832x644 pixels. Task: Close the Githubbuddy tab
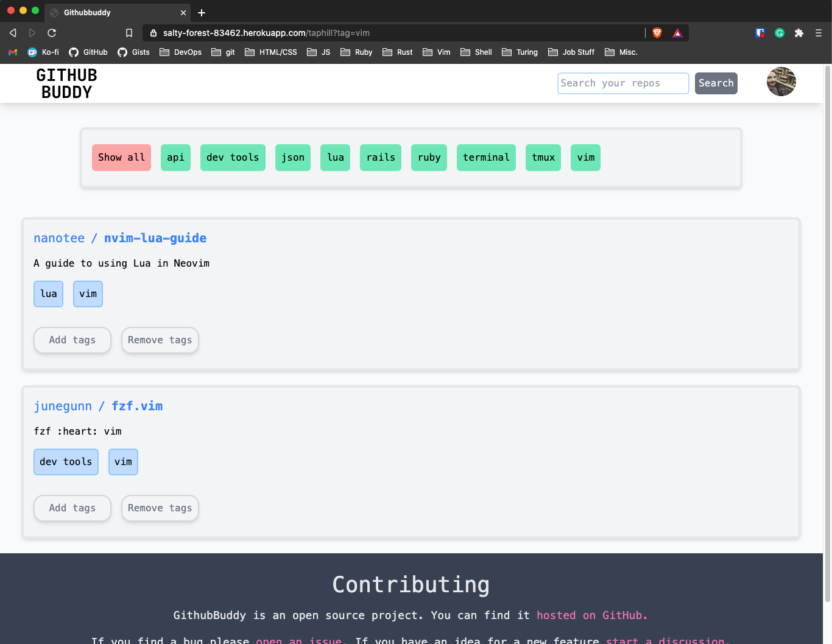click(183, 13)
